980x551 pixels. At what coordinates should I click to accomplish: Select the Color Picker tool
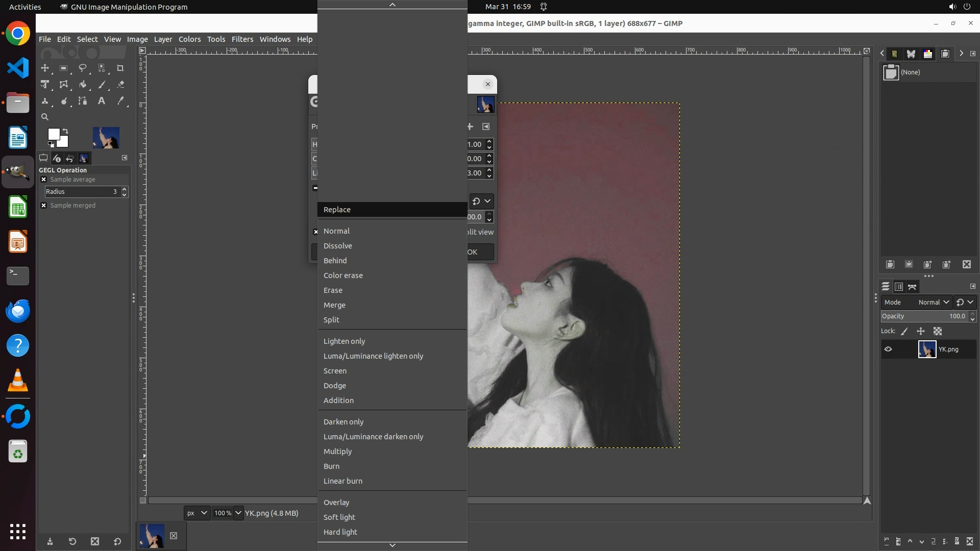click(120, 101)
